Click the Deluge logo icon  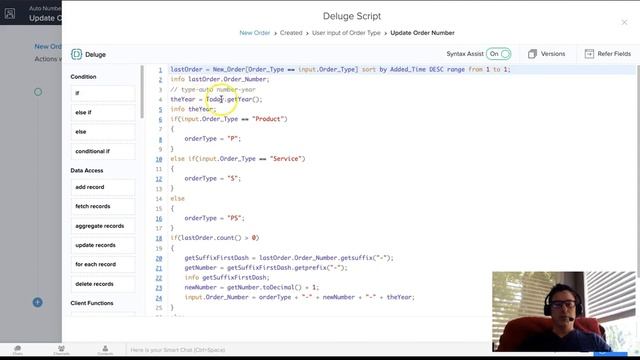coord(76,54)
